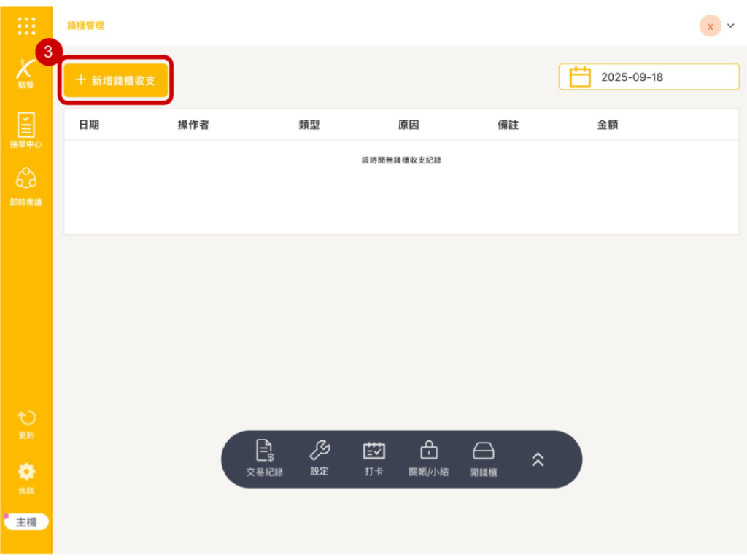Open 交易紀錄 transaction records
The width and height of the screenshot is (747, 560).
264,459
